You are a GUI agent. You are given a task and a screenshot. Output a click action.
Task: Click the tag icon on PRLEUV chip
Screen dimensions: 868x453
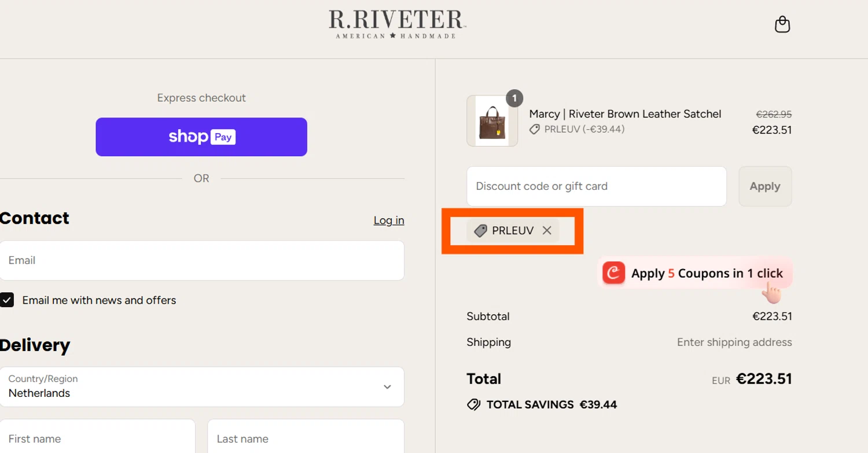[x=480, y=231]
